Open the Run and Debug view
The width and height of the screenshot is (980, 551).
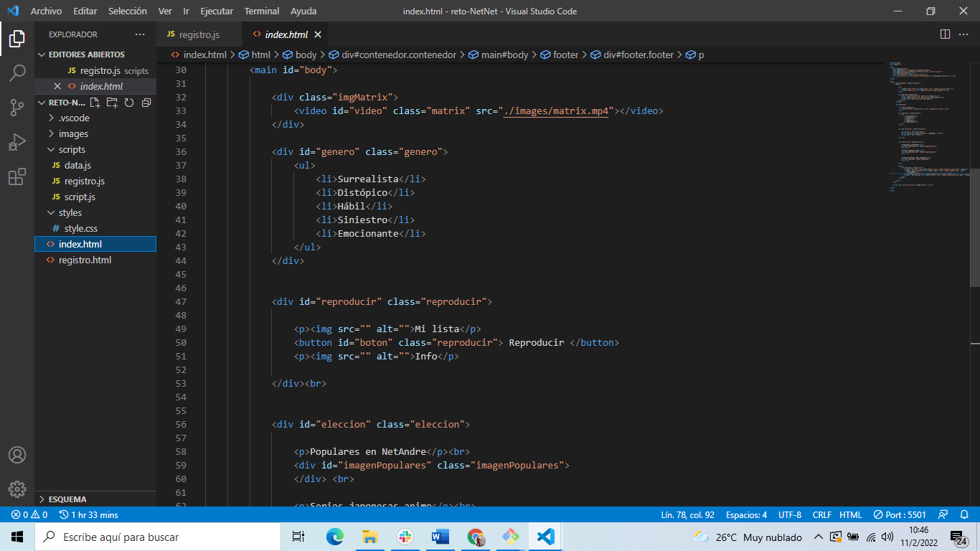17,142
